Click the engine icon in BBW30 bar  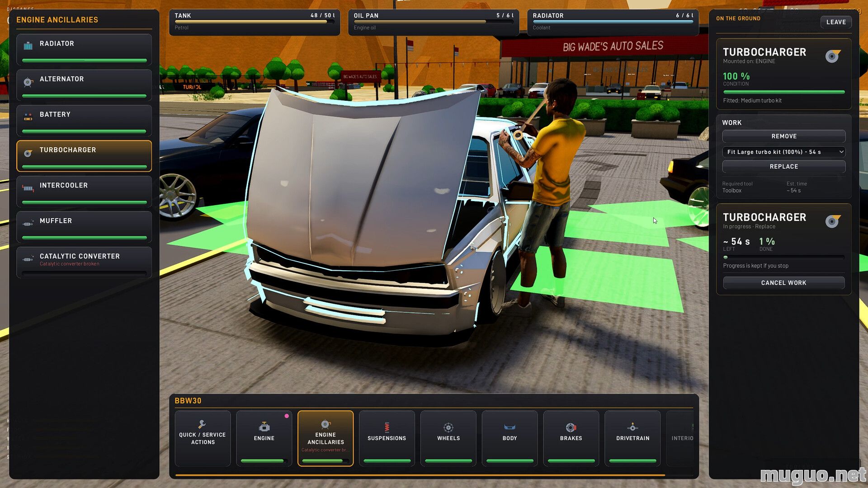(x=264, y=427)
